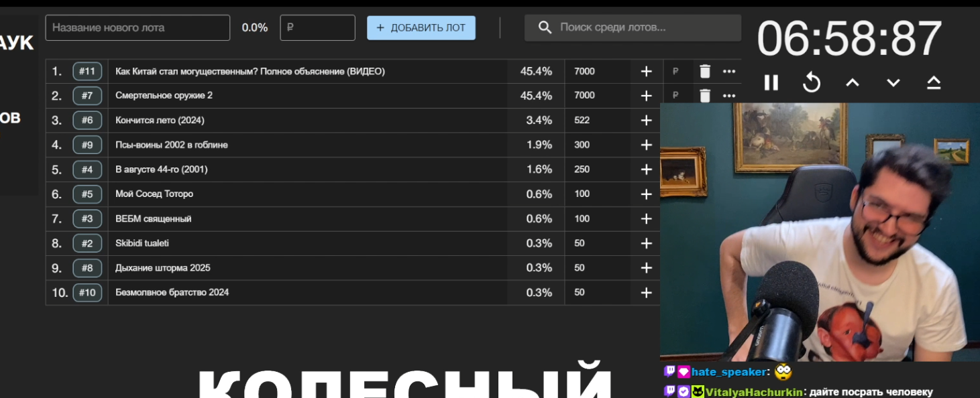Click lot name Мой Сосед Тоторо
The width and height of the screenshot is (980, 398).
pos(154,194)
